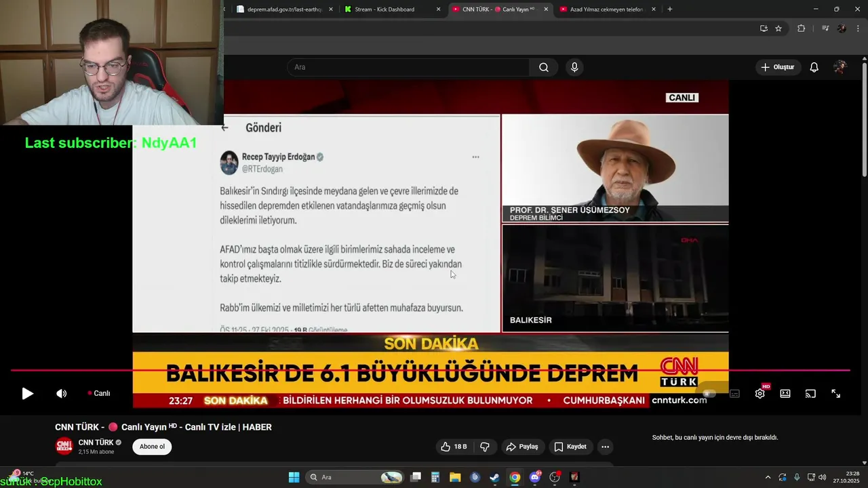Toggle the autoplay switch in player
The image size is (868, 488).
(709, 394)
